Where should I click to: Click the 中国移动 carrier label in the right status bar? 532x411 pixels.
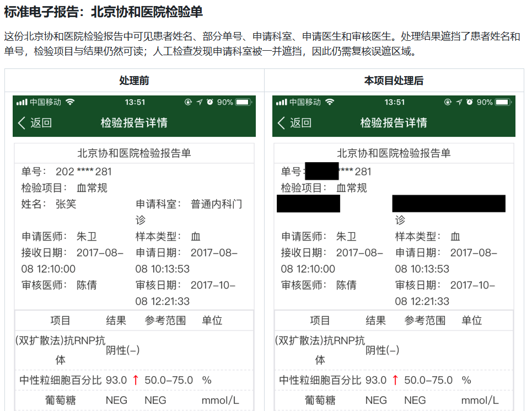click(x=305, y=102)
